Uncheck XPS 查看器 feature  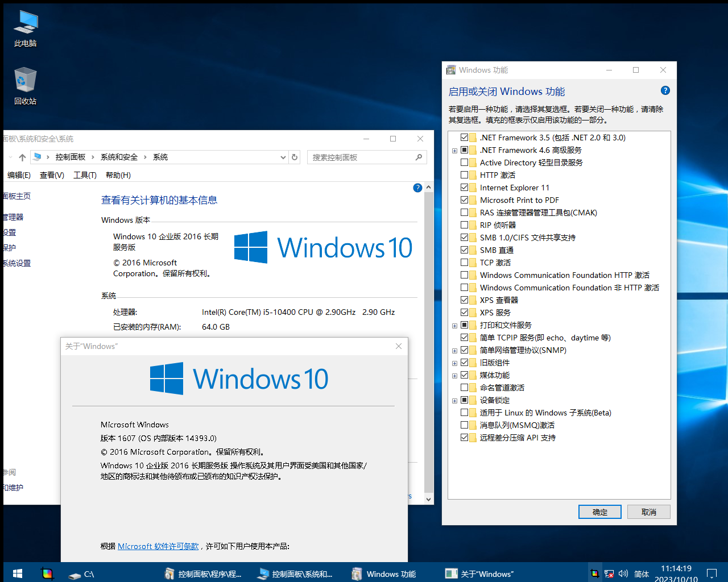[465, 300]
